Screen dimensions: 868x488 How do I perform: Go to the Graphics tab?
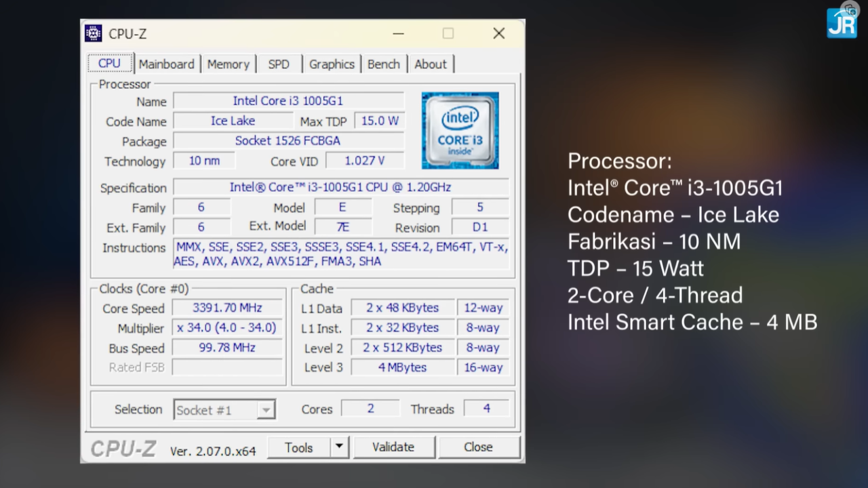click(x=332, y=64)
